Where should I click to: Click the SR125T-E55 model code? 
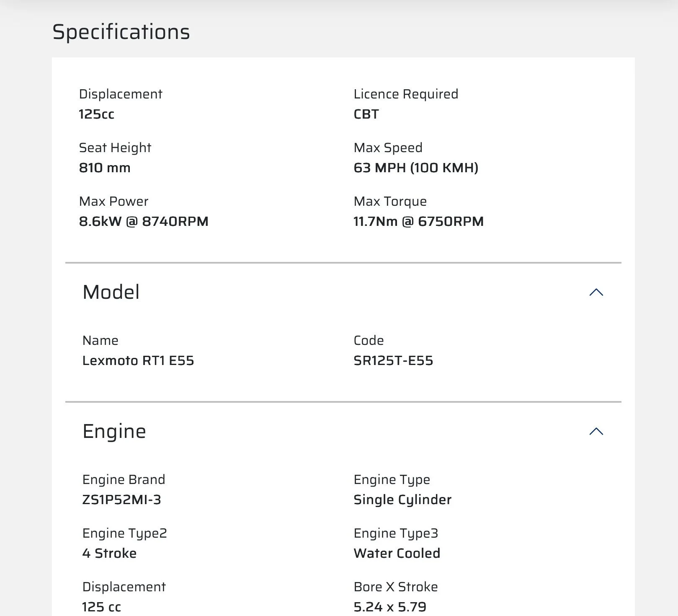coord(393,361)
